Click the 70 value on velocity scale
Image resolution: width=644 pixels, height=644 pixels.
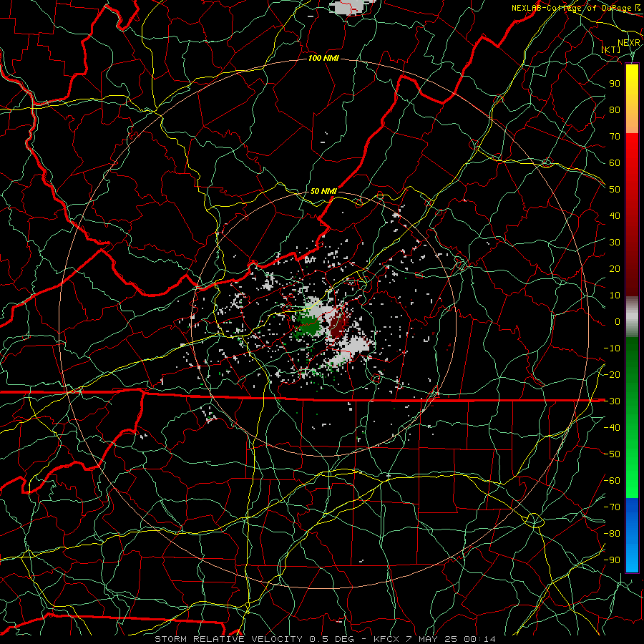click(615, 137)
